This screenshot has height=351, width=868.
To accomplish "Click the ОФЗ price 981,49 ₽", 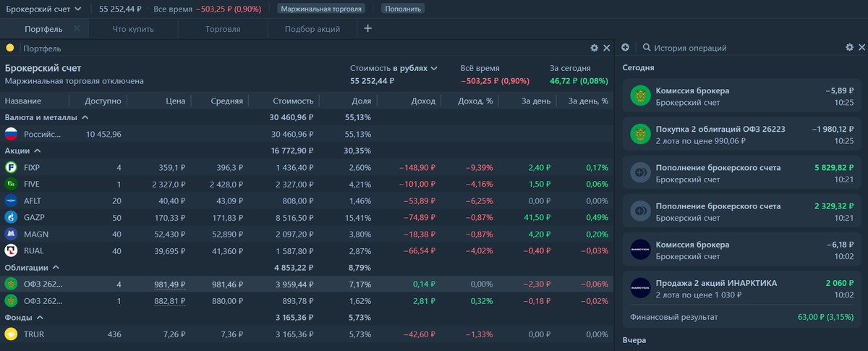I will point(170,284).
